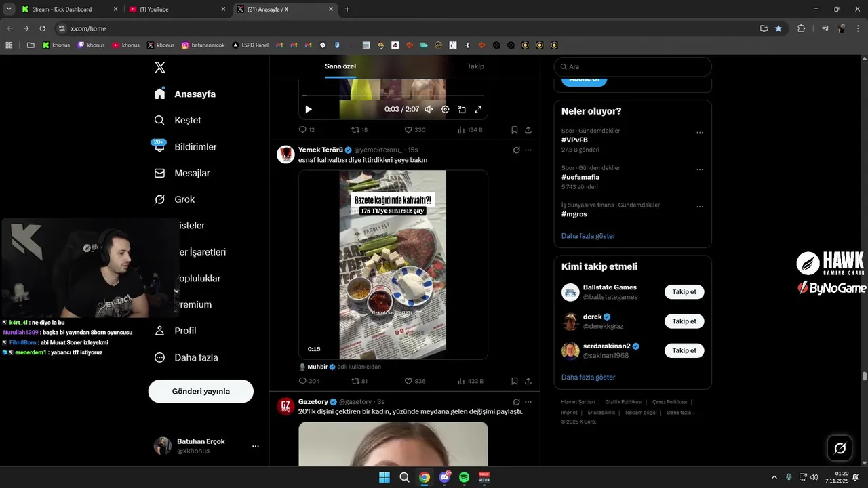The width and height of the screenshot is (868, 488).
Task: Like the post with 836 likes
Action: (x=415, y=381)
